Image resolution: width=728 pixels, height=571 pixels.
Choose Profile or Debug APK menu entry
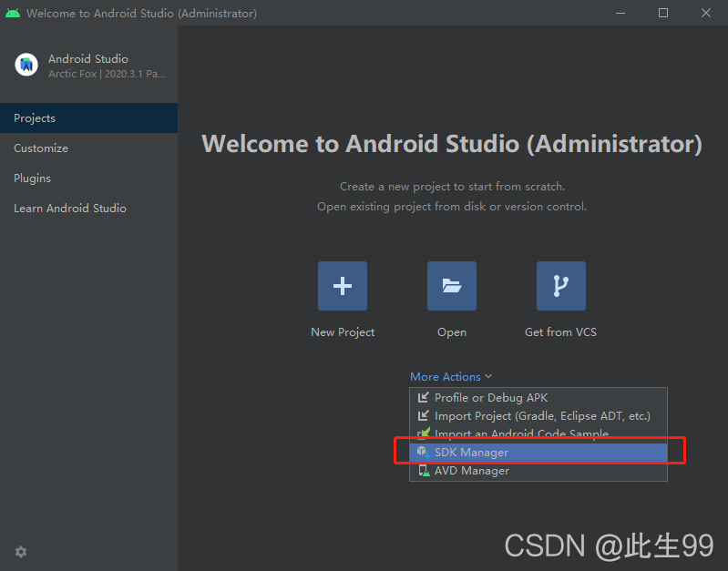point(538,397)
